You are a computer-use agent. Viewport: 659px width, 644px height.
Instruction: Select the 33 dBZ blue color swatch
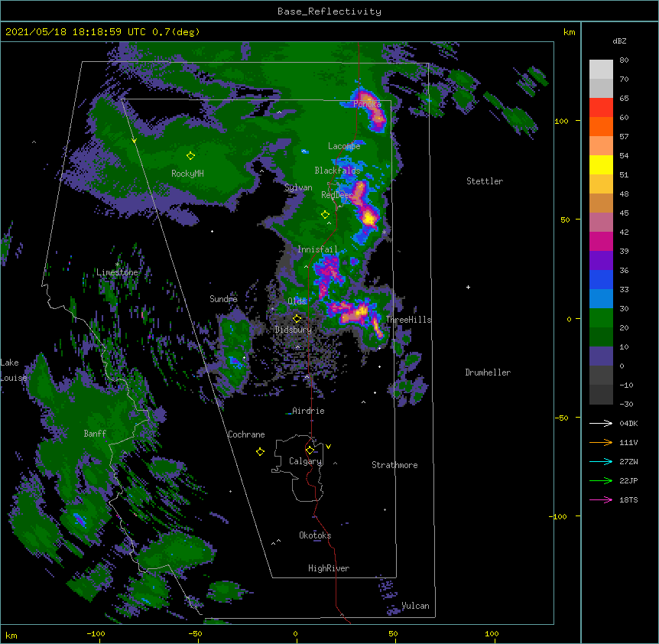(x=601, y=279)
